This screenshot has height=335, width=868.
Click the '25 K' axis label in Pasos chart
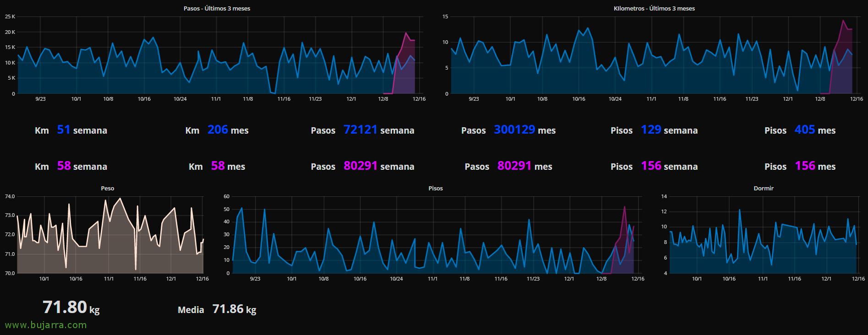pyautogui.click(x=10, y=16)
